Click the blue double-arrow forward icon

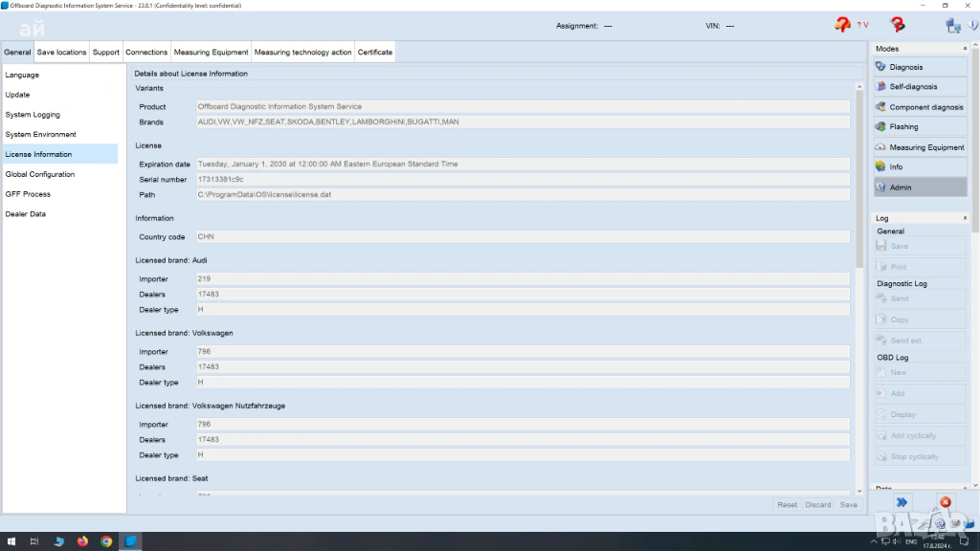pyautogui.click(x=901, y=502)
